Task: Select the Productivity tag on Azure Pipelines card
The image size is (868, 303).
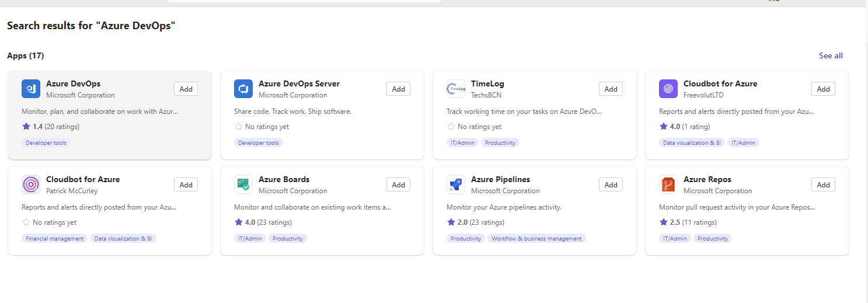Action: (x=466, y=238)
